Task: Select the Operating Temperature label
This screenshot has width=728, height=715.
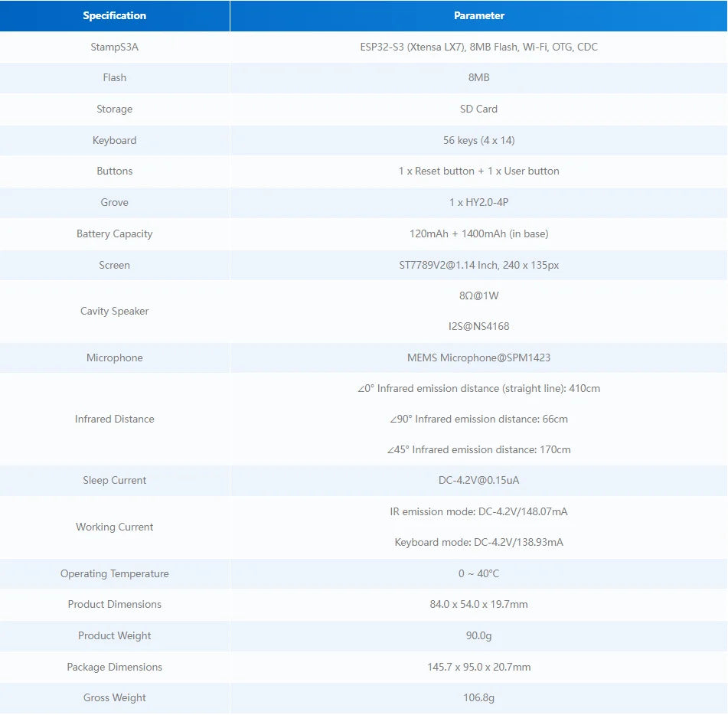Action: pos(114,573)
